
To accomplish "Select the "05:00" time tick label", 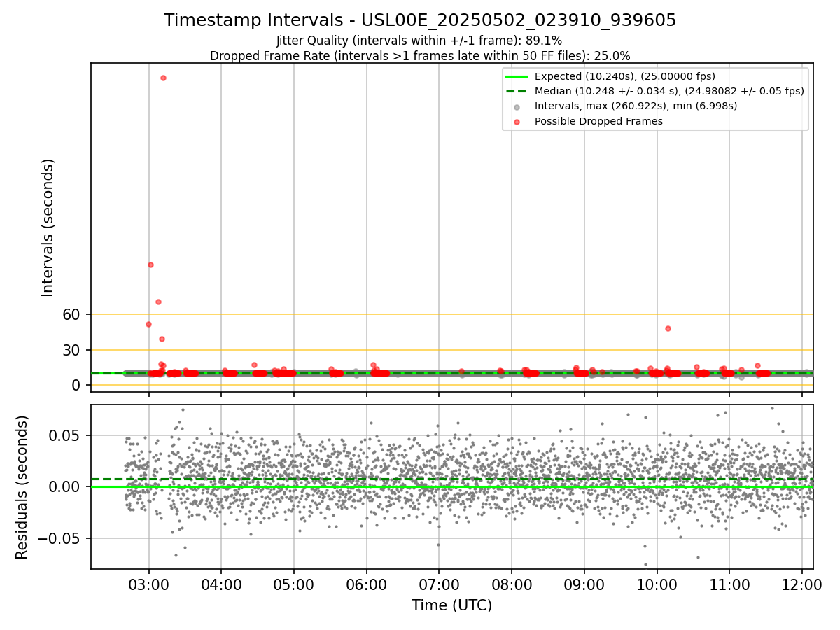I will coord(294,584).
